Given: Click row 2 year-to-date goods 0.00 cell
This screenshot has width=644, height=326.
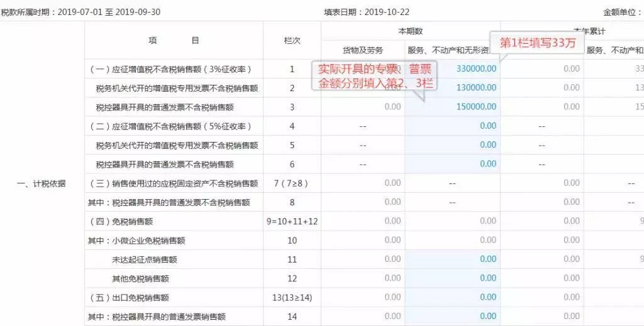Looking at the screenshot, I should tap(542, 87).
